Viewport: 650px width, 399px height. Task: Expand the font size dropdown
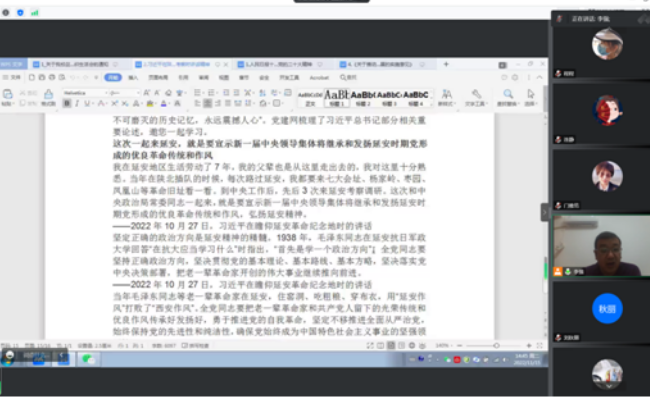124,93
